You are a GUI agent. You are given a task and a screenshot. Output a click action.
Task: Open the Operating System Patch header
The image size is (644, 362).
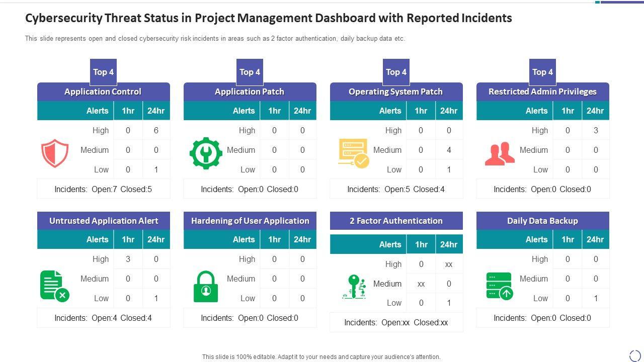click(396, 92)
